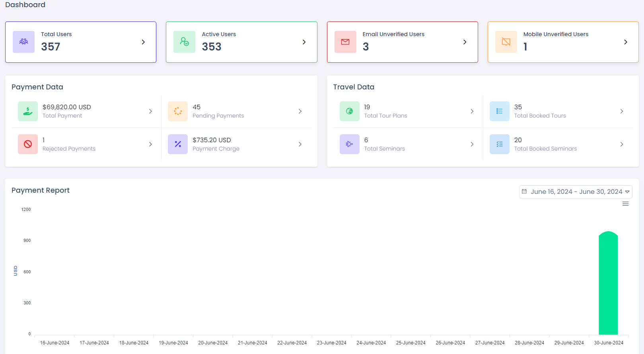Open Email Unverified Users chevron arrow
Screen dimensions: 644x354
click(x=465, y=42)
